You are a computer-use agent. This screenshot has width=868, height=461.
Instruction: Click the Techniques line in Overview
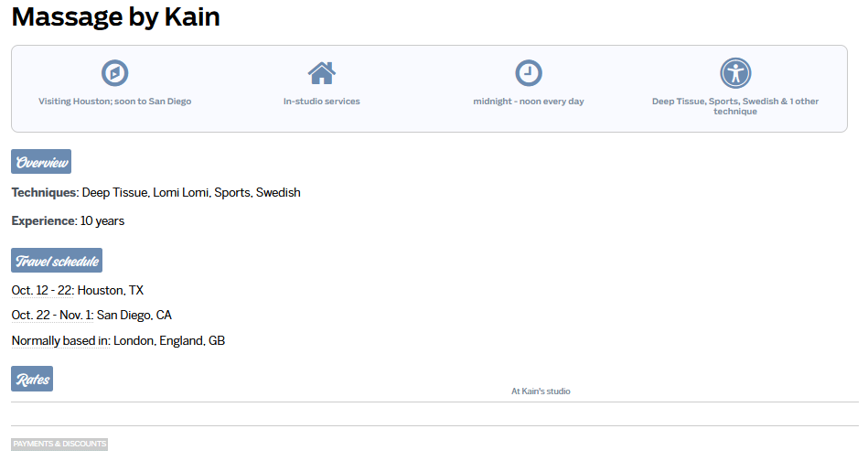(155, 193)
